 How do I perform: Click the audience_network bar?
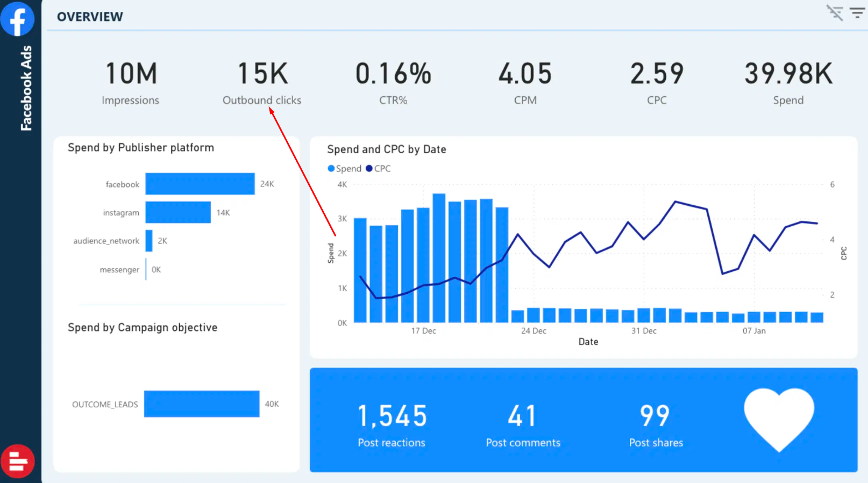click(x=149, y=241)
